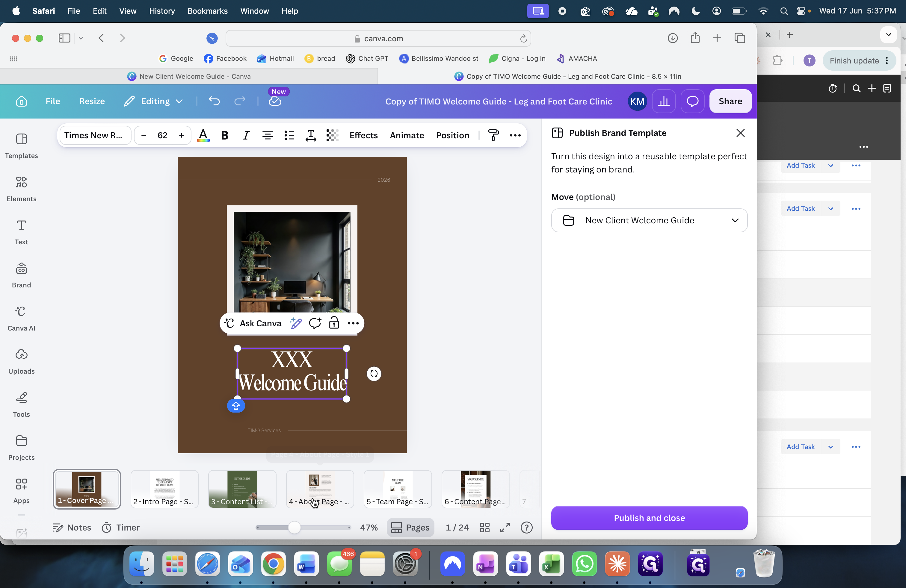Toggle bold formatting
This screenshot has width=906, height=588.
tap(225, 135)
